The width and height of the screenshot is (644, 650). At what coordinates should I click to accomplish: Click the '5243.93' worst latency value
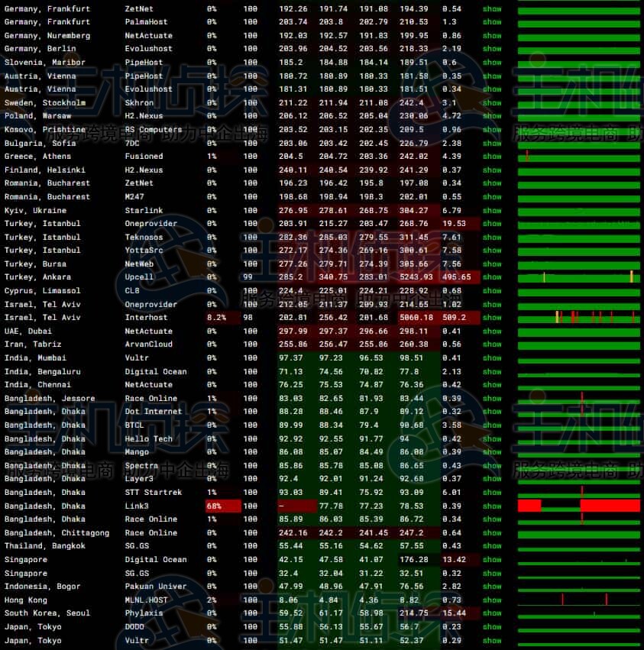[416, 277]
